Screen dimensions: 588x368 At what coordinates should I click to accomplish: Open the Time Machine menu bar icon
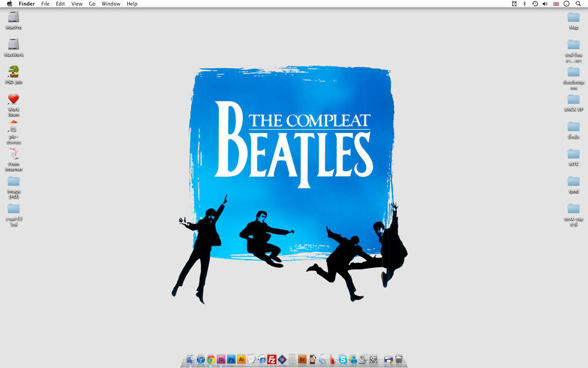tap(535, 4)
